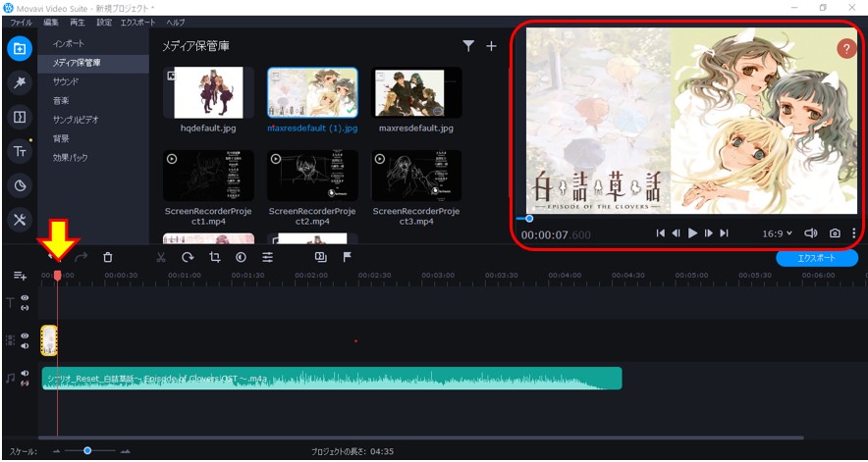Image resolution: width=868 pixels, height=462 pixels.
Task: Open the transition wizard icon
Action: click(320, 257)
